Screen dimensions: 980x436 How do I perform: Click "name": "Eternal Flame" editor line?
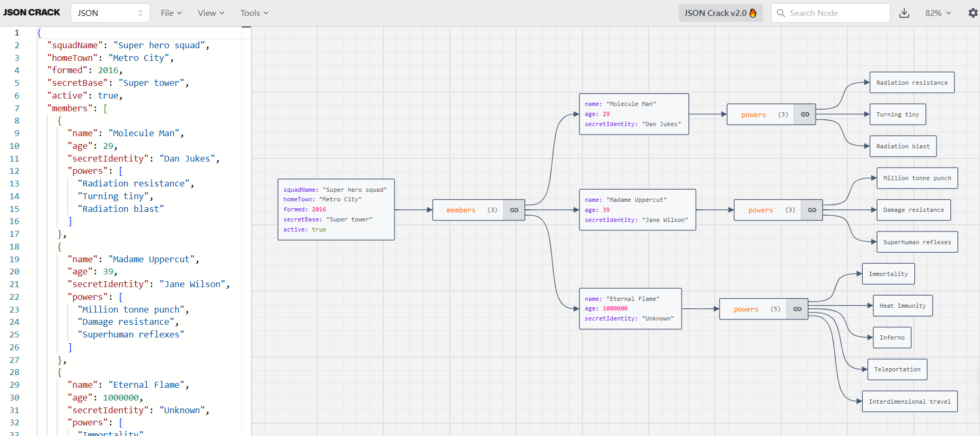(128, 385)
